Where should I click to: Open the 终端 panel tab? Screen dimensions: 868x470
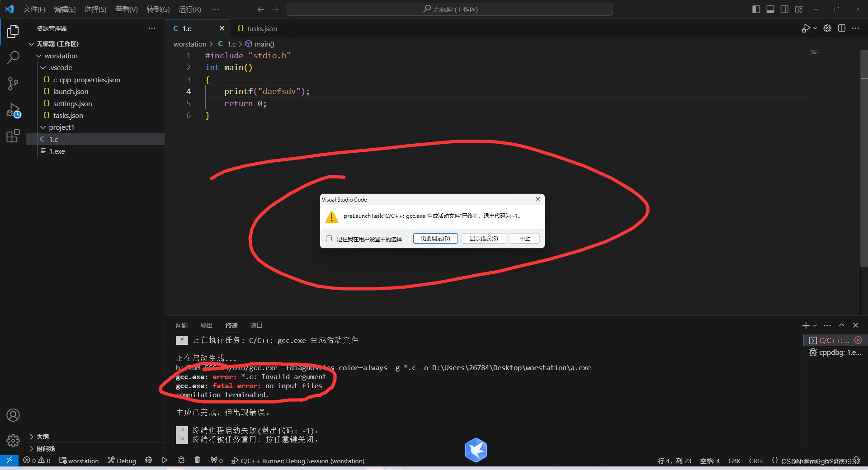[231, 325]
